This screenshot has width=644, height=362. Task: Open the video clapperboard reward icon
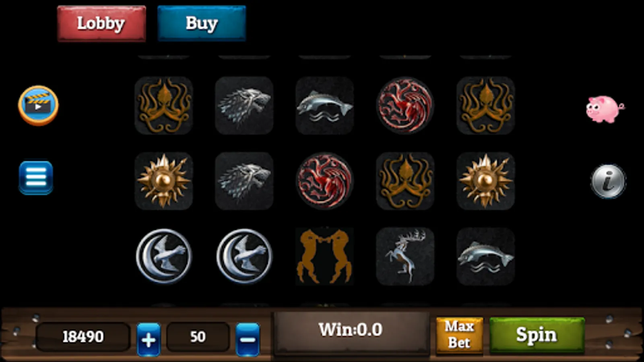click(x=38, y=105)
